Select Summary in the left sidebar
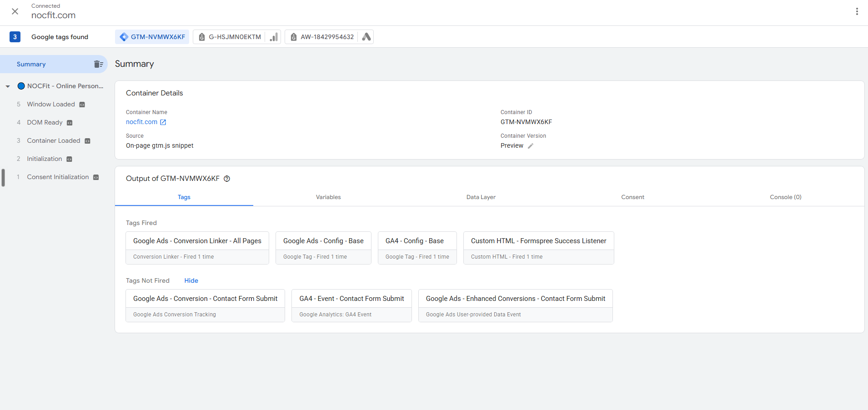The height and width of the screenshot is (410, 868). 54,64
